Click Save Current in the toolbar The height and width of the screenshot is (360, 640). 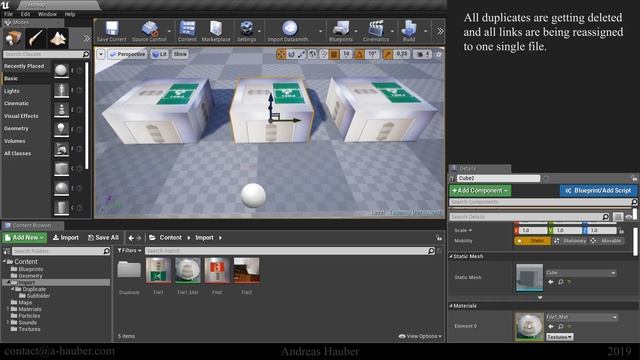(111, 31)
